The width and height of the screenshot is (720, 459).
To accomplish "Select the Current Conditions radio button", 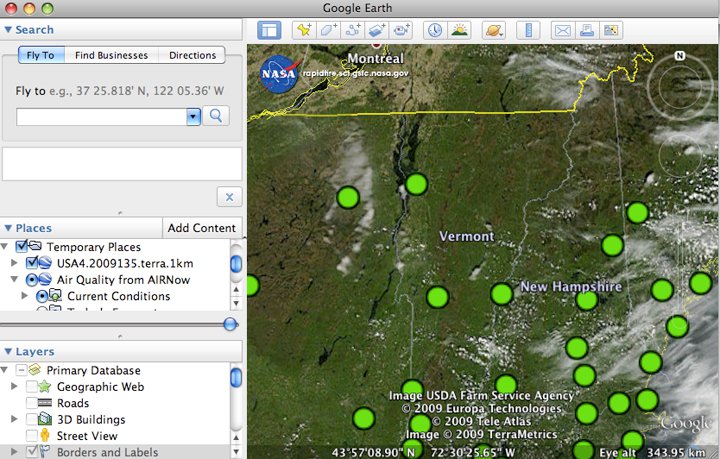I will 42,296.
